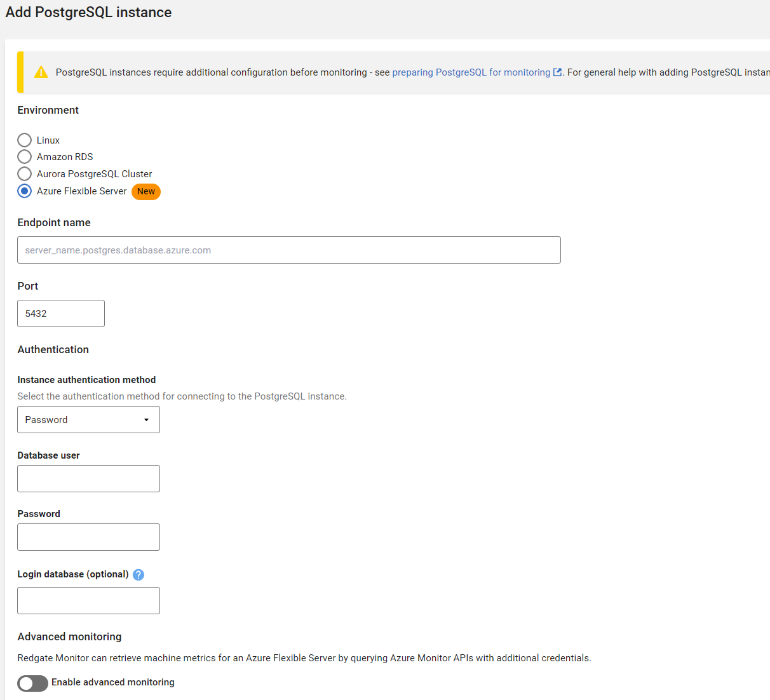The height and width of the screenshot is (700, 770).
Task: Click the Azure Flexible Server label text
Action: 81,191
